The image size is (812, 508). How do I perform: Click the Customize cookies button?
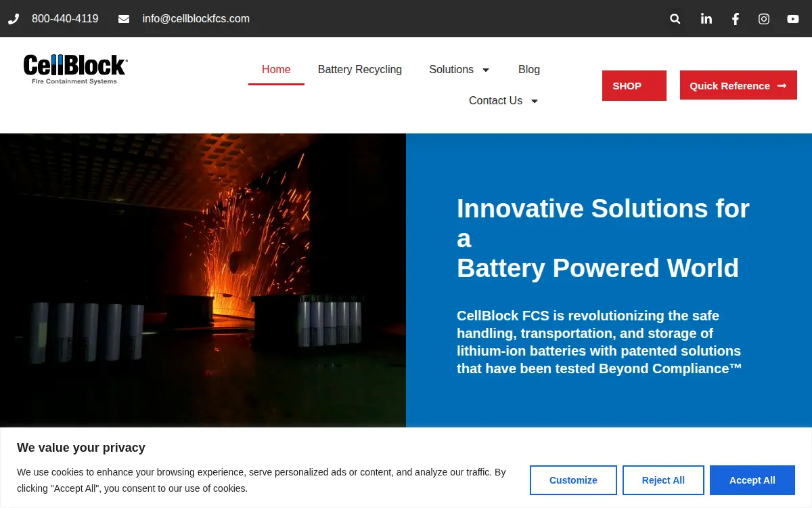pyautogui.click(x=573, y=480)
